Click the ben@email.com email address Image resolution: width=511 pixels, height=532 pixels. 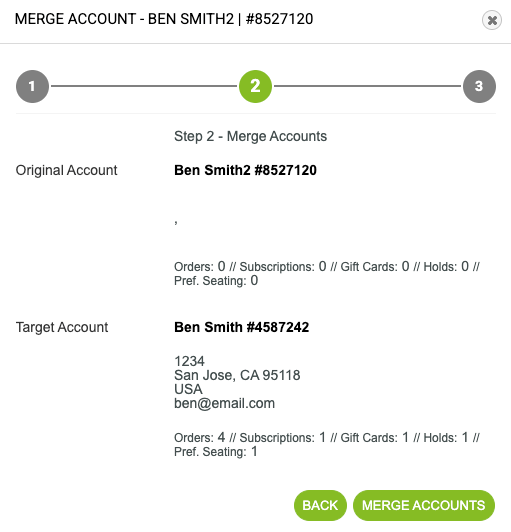tap(224, 403)
